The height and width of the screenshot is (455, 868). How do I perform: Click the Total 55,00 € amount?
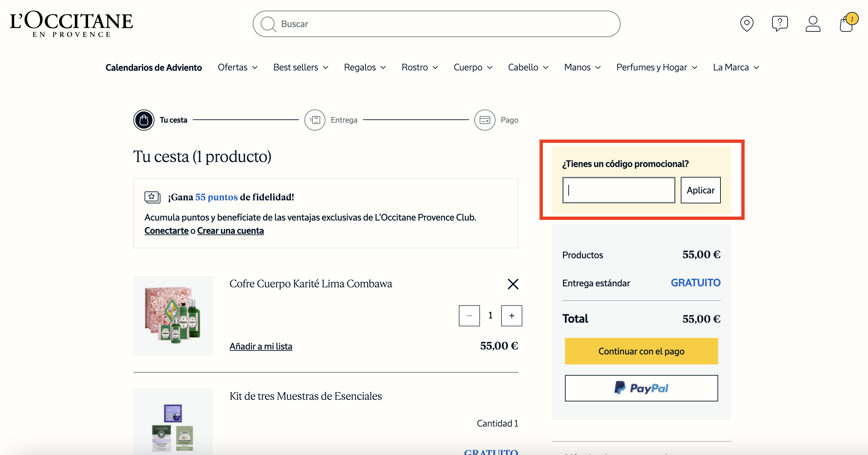[701, 319]
